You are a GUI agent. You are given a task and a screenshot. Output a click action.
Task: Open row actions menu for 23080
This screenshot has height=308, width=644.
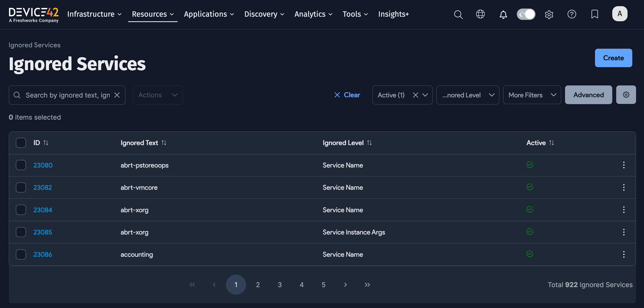click(624, 165)
